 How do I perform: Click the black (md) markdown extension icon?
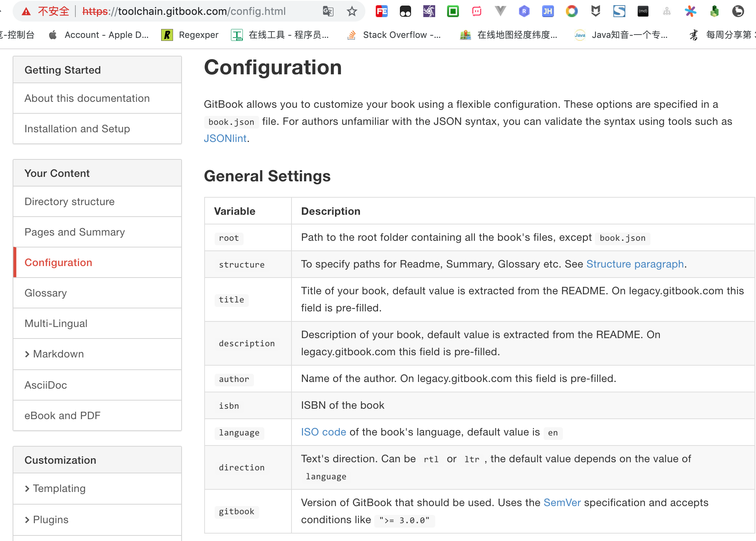[x=643, y=12]
